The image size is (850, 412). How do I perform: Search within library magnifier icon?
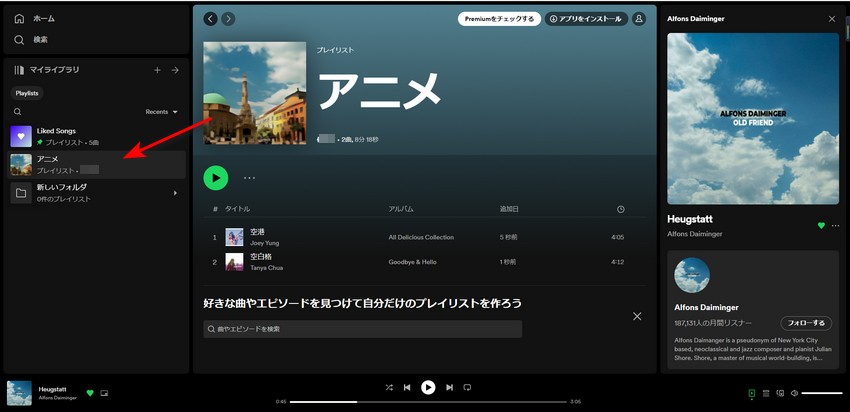[18, 112]
